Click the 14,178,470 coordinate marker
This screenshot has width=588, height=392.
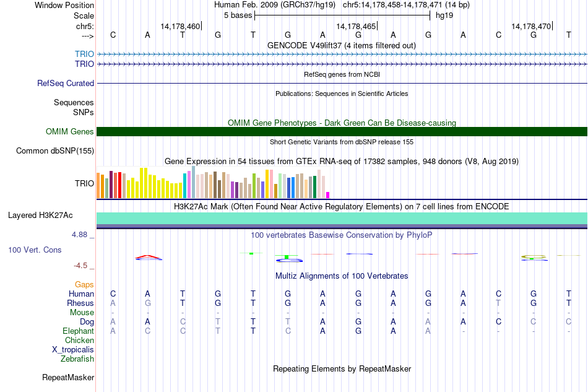(x=531, y=26)
